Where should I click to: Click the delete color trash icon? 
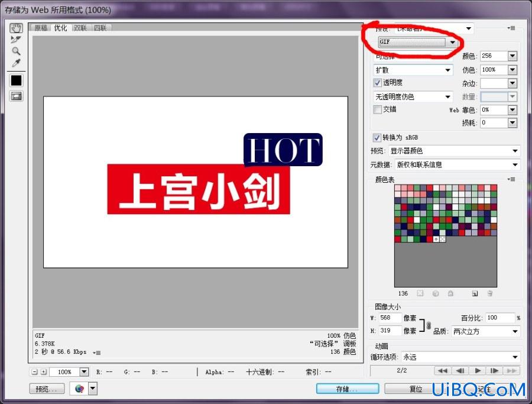click(489, 293)
